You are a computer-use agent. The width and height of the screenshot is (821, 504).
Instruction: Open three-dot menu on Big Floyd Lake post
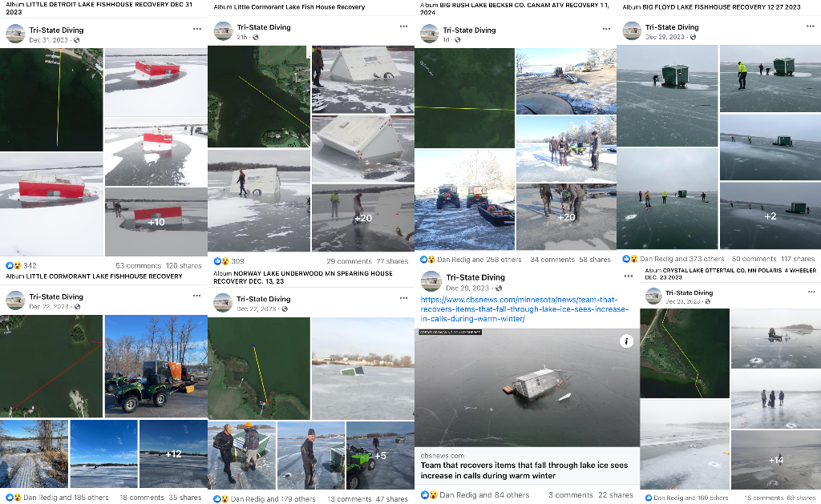point(811,26)
